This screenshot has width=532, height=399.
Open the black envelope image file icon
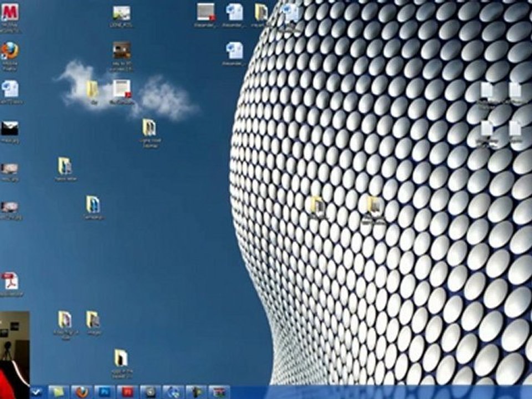click(9, 128)
